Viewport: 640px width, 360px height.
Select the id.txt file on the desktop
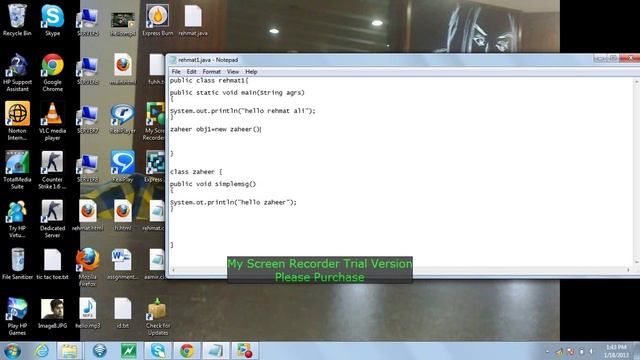point(122,313)
